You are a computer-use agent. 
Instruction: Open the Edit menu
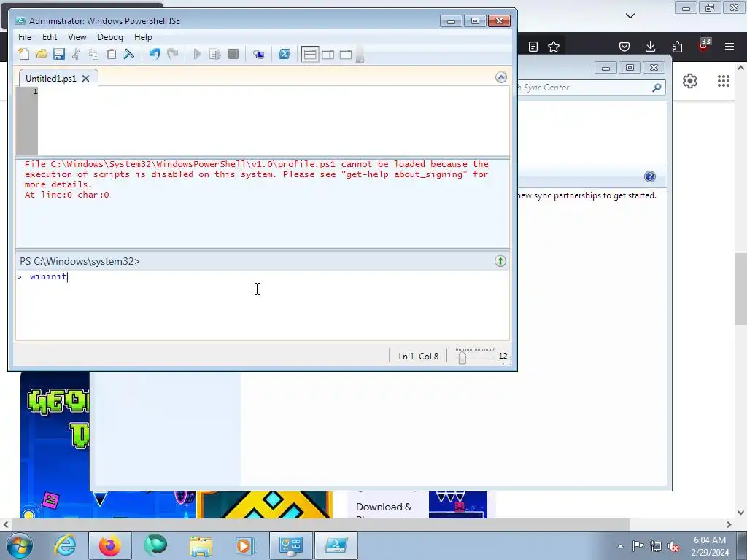click(x=50, y=37)
